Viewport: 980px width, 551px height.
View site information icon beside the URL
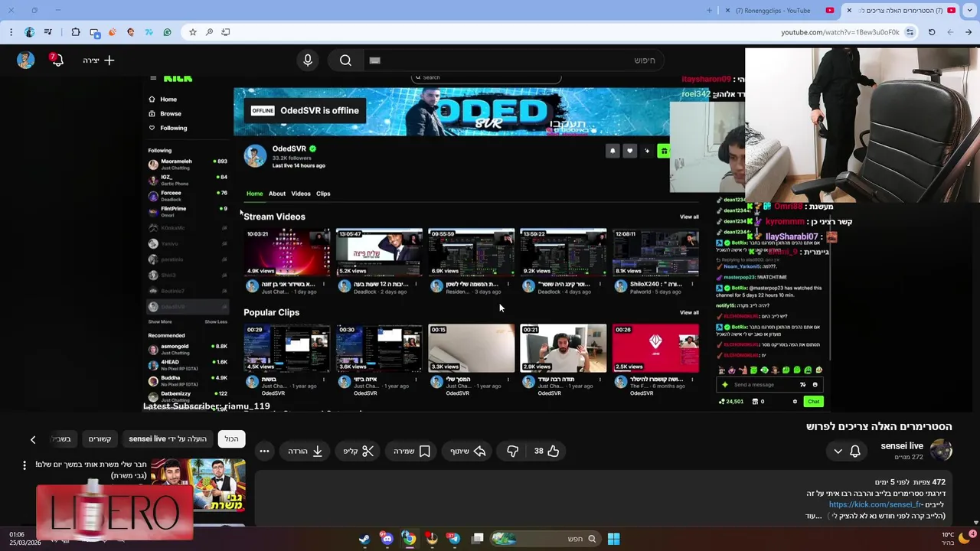[910, 32]
